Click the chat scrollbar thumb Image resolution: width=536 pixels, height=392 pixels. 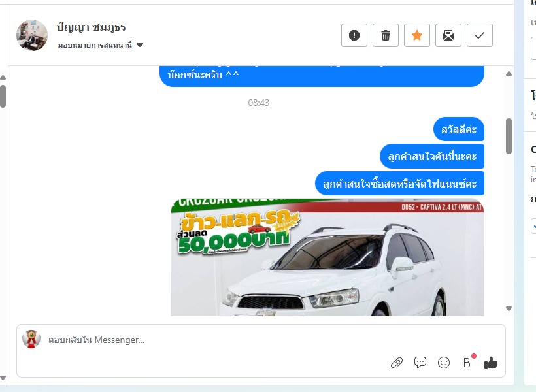pyautogui.click(x=509, y=136)
